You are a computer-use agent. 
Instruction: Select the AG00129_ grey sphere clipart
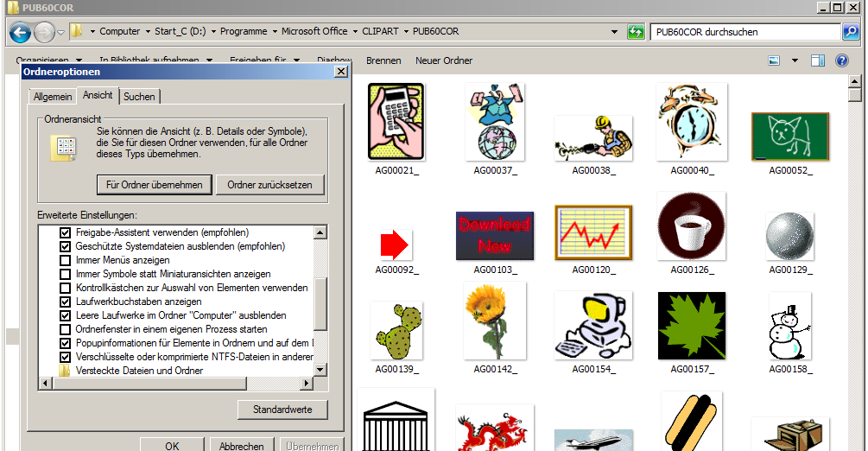(790, 236)
